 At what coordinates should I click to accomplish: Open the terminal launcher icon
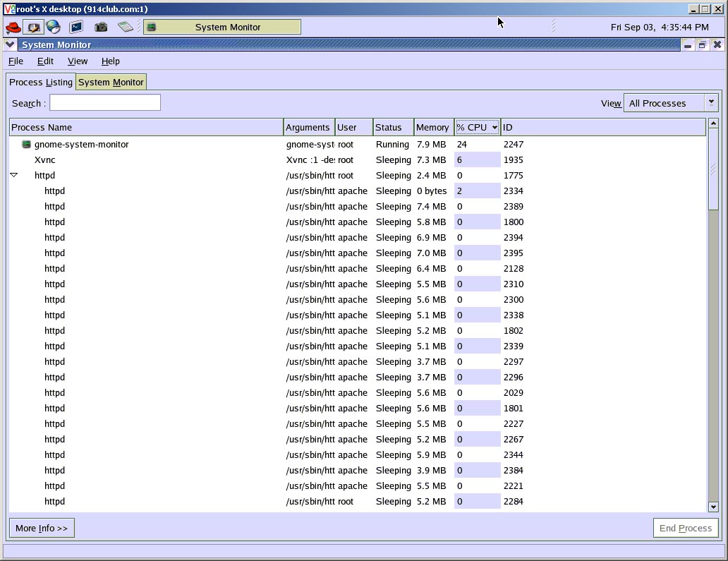click(76, 27)
